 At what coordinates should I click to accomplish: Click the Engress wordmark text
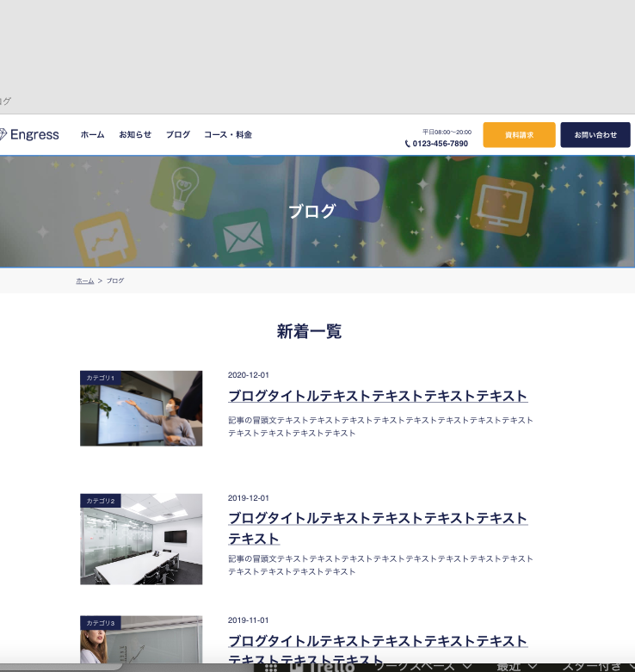[34, 134]
